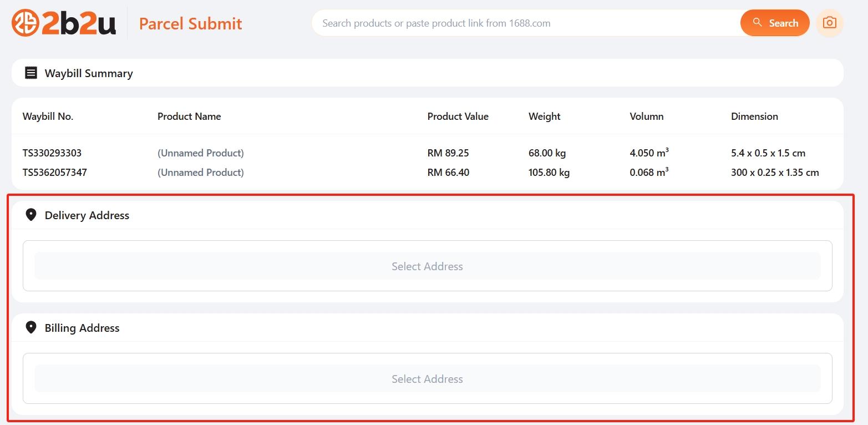The image size is (868, 425).
Task: Click Unnamed Product in the TS330293303 row
Action: click(201, 153)
